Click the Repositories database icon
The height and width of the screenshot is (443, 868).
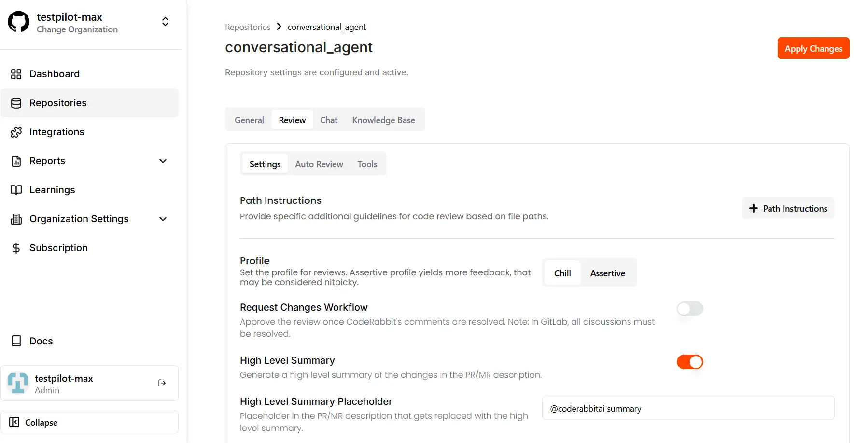coord(16,103)
